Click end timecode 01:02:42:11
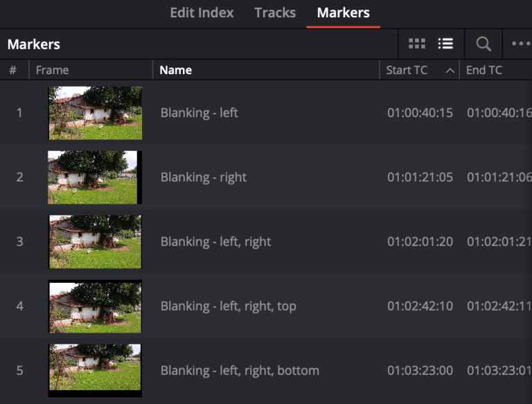 pos(499,306)
